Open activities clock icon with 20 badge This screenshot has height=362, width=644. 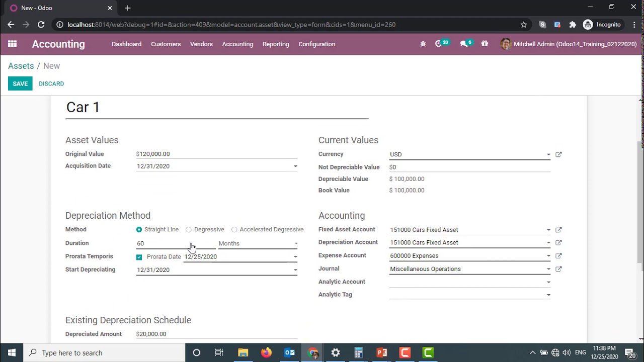click(x=442, y=44)
